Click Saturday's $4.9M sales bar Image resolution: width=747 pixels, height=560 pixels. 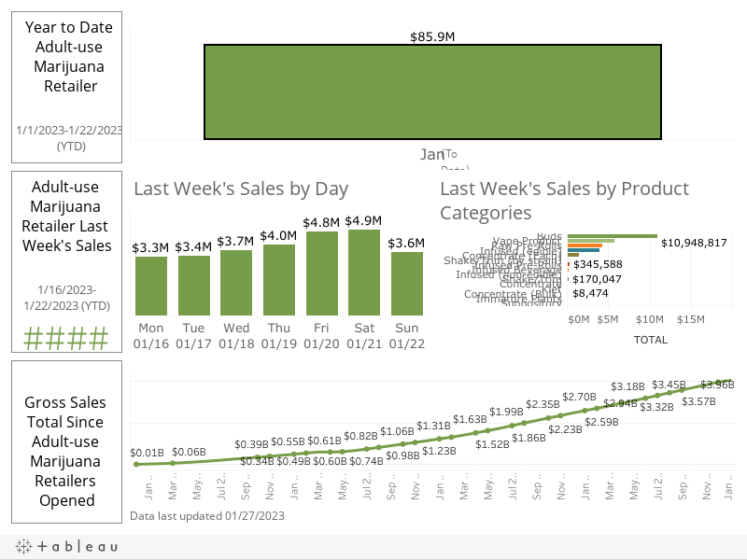click(364, 280)
